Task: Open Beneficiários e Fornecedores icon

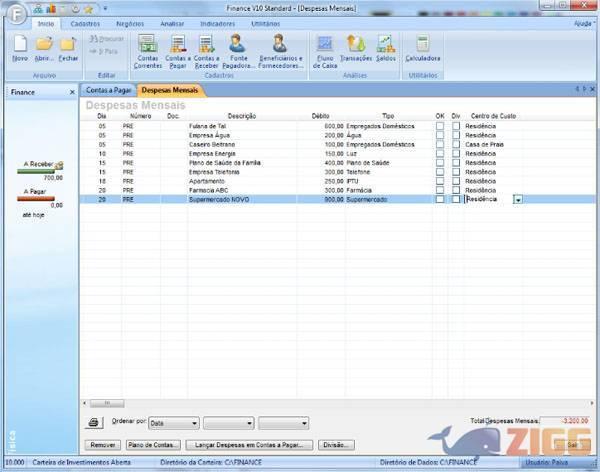Action: point(280,51)
